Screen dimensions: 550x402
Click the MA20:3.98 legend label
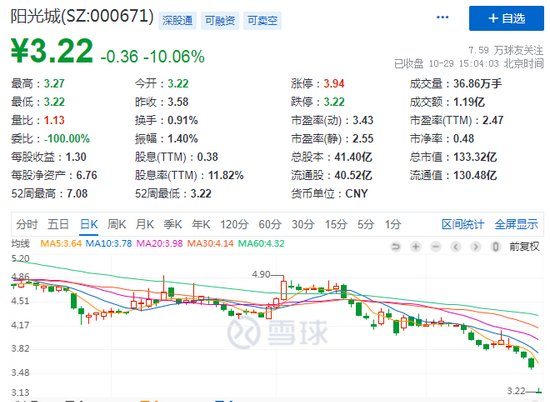159,243
